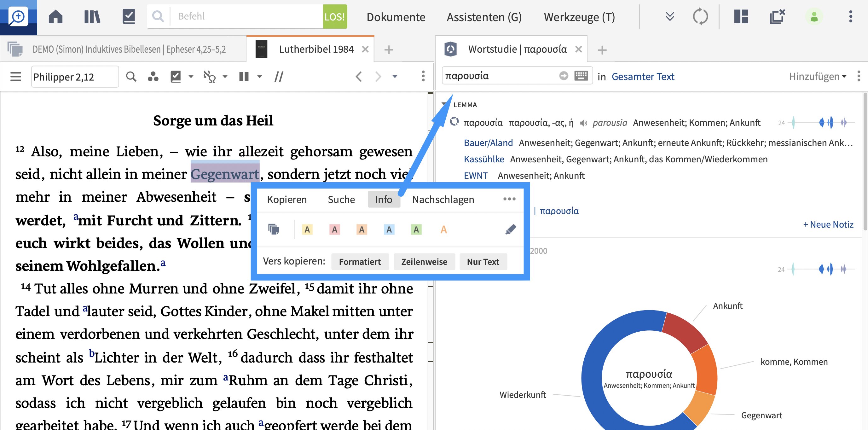This screenshot has height=430, width=868.
Task: Toggle the interlinear link icon
Action: tap(209, 77)
